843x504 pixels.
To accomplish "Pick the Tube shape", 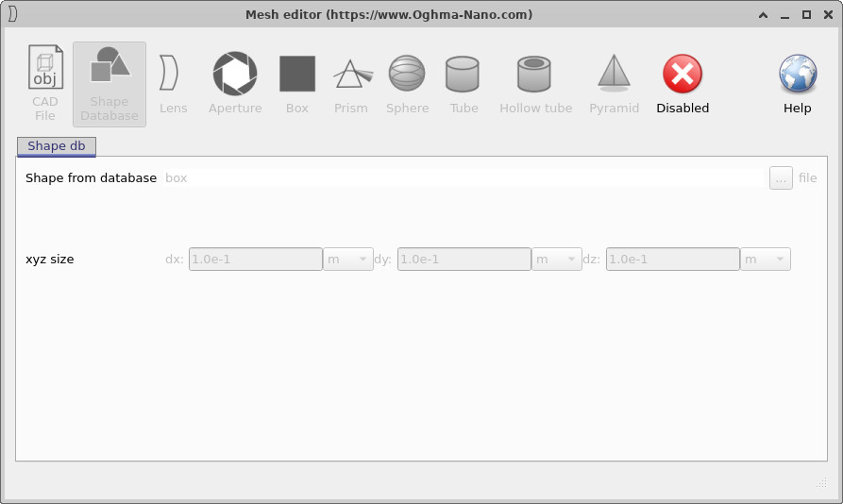I will 464,84.
